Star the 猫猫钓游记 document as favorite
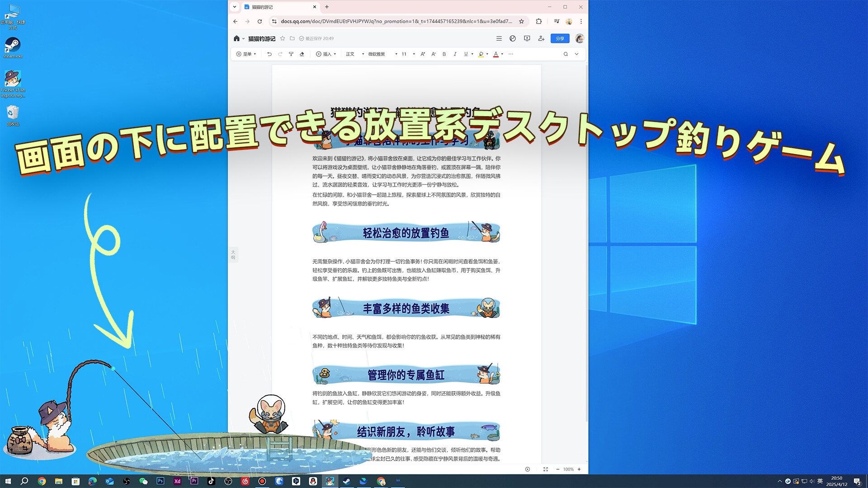Image resolution: width=868 pixels, height=488 pixels. tap(283, 38)
